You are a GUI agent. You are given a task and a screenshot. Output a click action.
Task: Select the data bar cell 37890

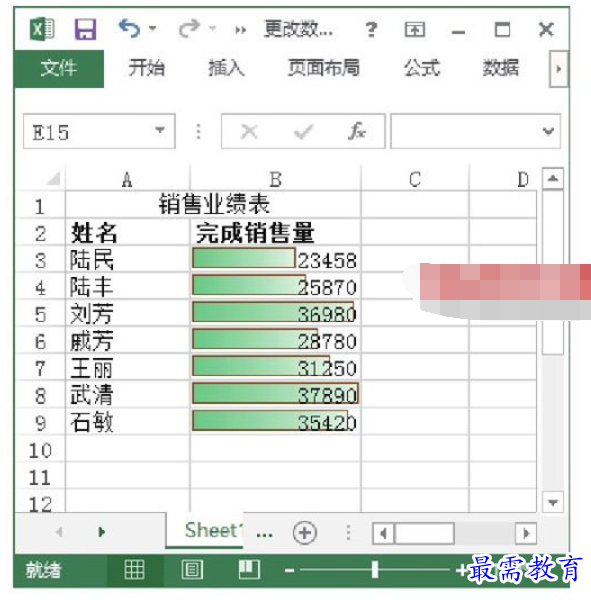click(275, 395)
